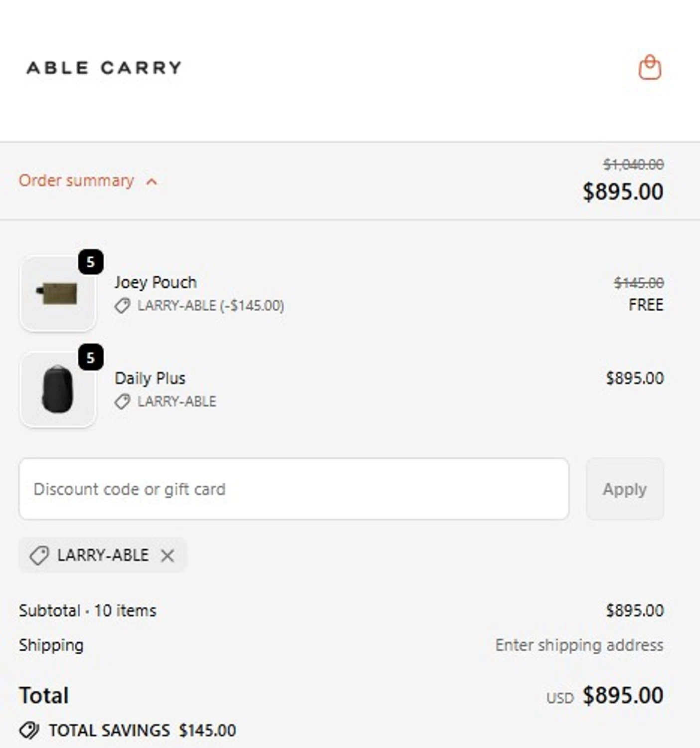Click the discount tag icon under Joey Pouch
This screenshot has height=748, width=700.
pyautogui.click(x=122, y=306)
